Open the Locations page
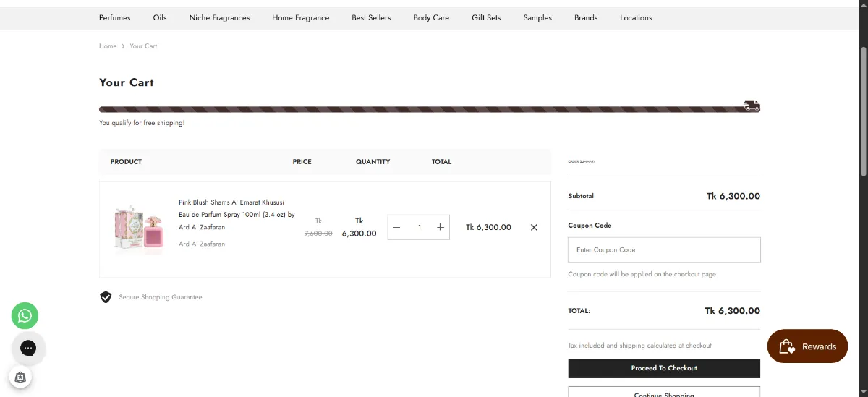 pos(636,17)
